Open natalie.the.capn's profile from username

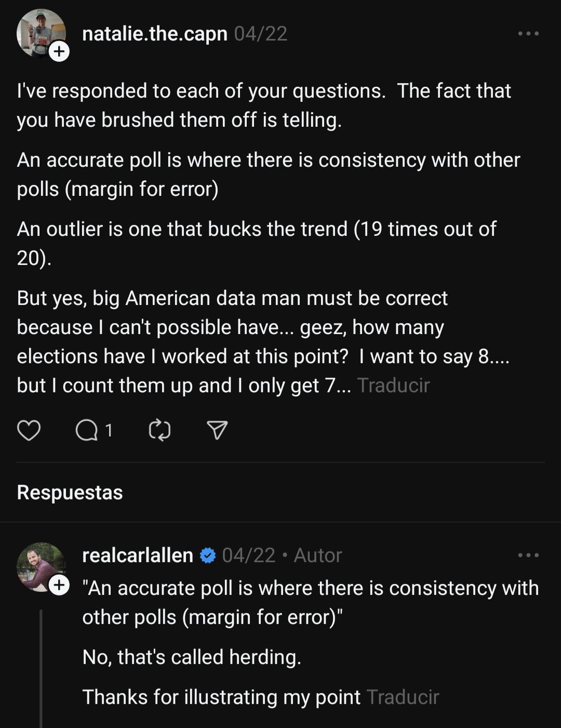(155, 34)
